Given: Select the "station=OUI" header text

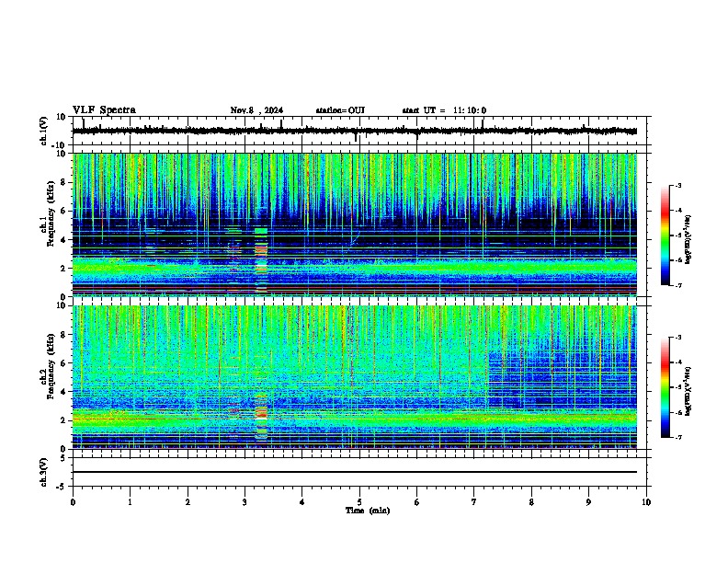Looking at the screenshot, I should [340, 110].
